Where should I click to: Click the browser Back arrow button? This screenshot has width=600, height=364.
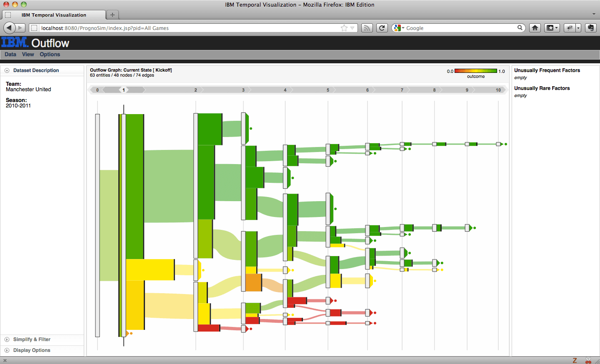(x=9, y=28)
